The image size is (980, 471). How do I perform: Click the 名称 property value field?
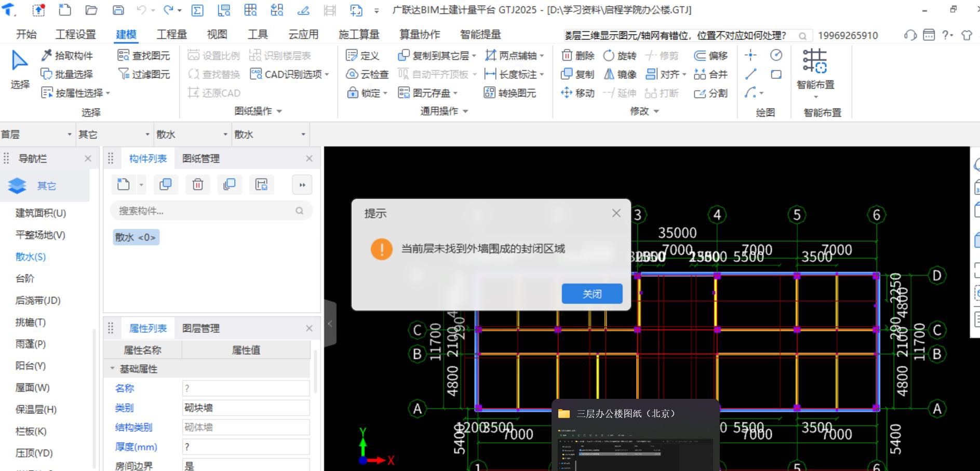(246, 388)
